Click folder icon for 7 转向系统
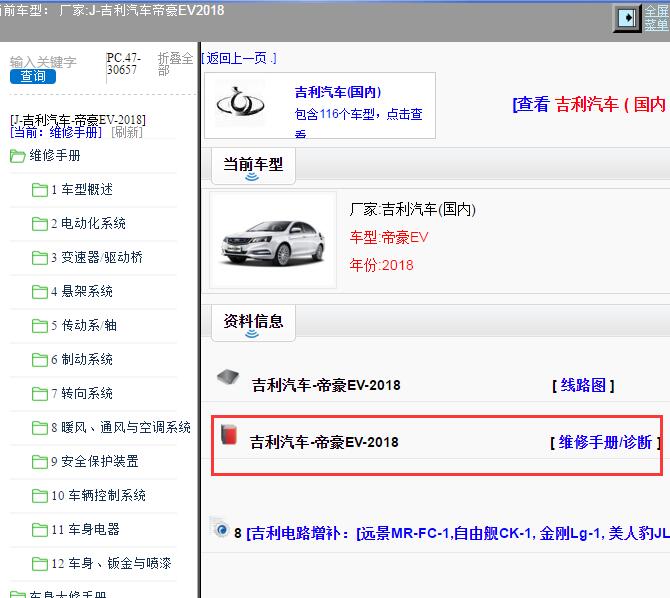Screen dimensions: 670x598 coord(40,393)
